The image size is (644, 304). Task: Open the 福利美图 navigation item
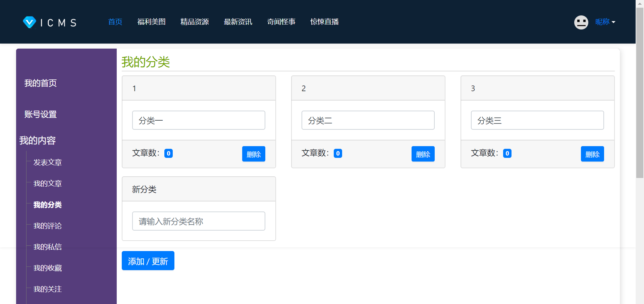coord(151,22)
